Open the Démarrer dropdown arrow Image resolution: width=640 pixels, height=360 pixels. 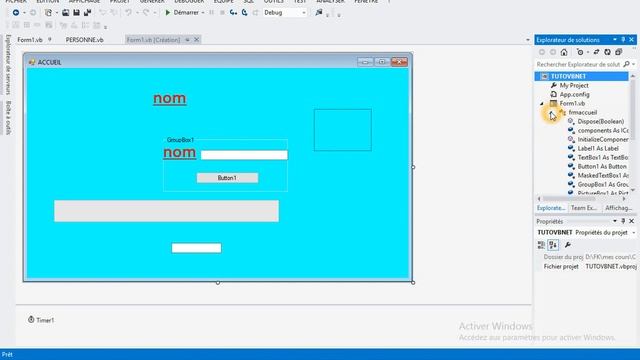203,13
